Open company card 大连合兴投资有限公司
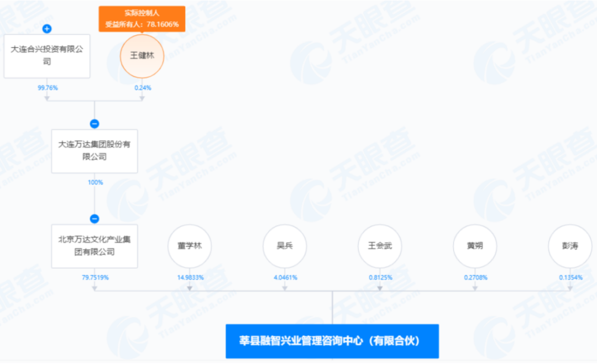Viewport: 597px width, 364px height. [46, 55]
